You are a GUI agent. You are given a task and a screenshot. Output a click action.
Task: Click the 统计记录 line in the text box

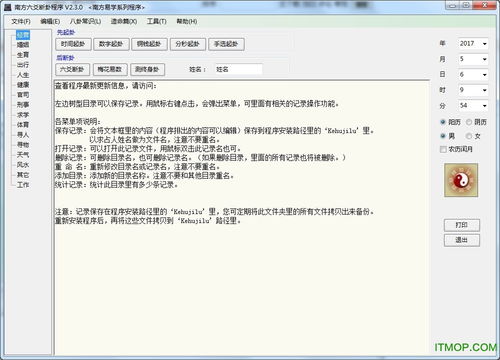coord(116,185)
